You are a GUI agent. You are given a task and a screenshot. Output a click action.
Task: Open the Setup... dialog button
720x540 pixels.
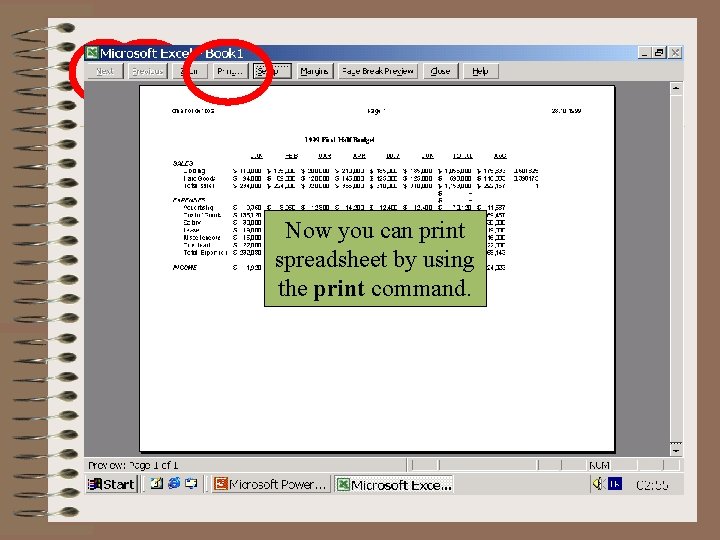point(272,71)
